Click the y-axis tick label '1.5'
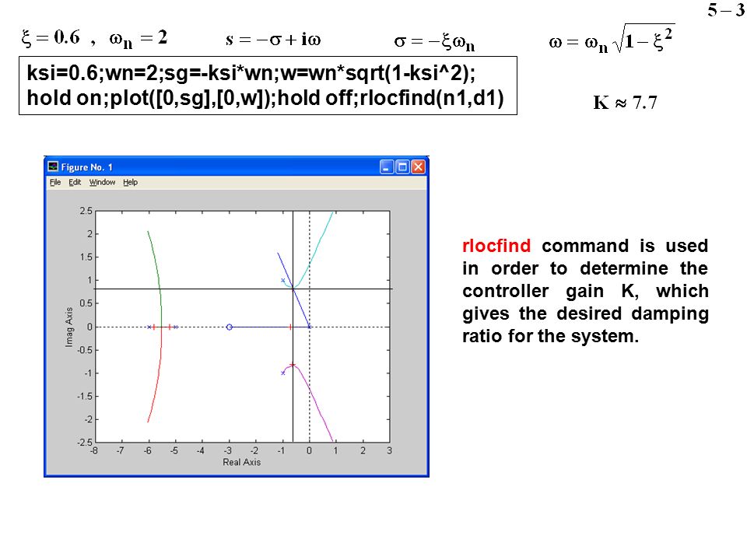The height and width of the screenshot is (560, 747). pos(86,257)
